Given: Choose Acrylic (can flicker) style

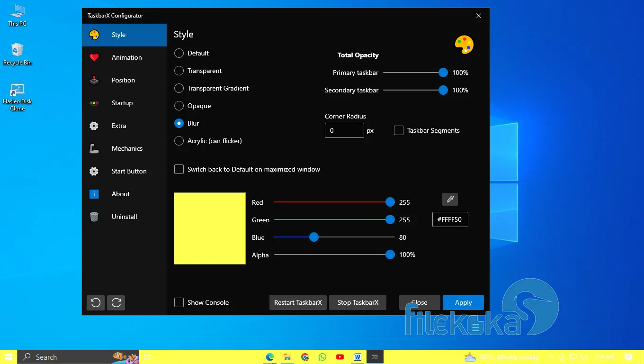Looking at the screenshot, I should coord(208,141).
